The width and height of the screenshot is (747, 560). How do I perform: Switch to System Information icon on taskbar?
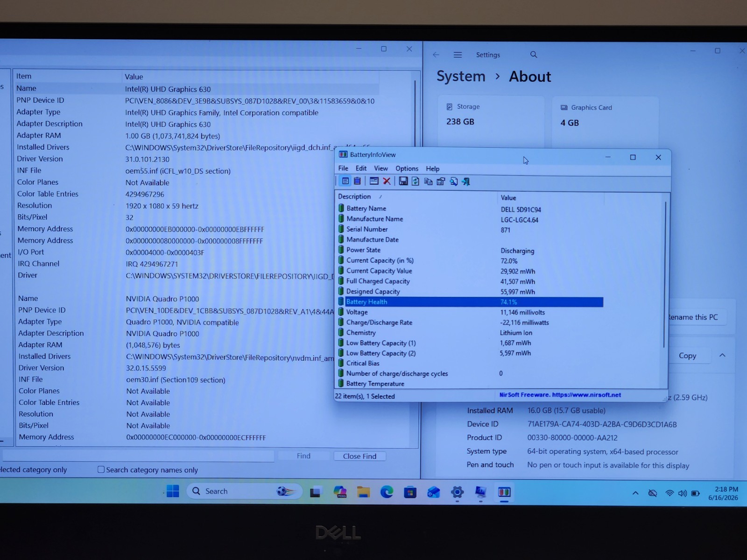(x=480, y=492)
